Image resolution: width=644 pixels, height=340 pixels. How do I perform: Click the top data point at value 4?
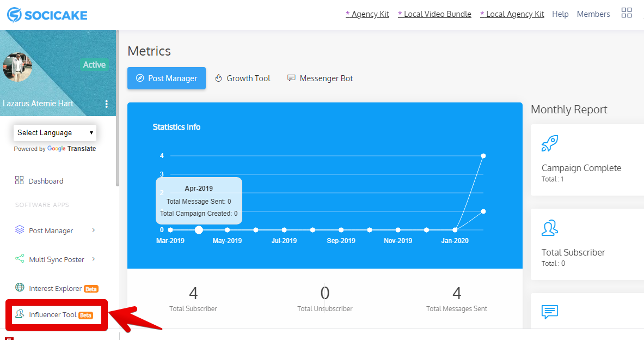pyautogui.click(x=483, y=156)
